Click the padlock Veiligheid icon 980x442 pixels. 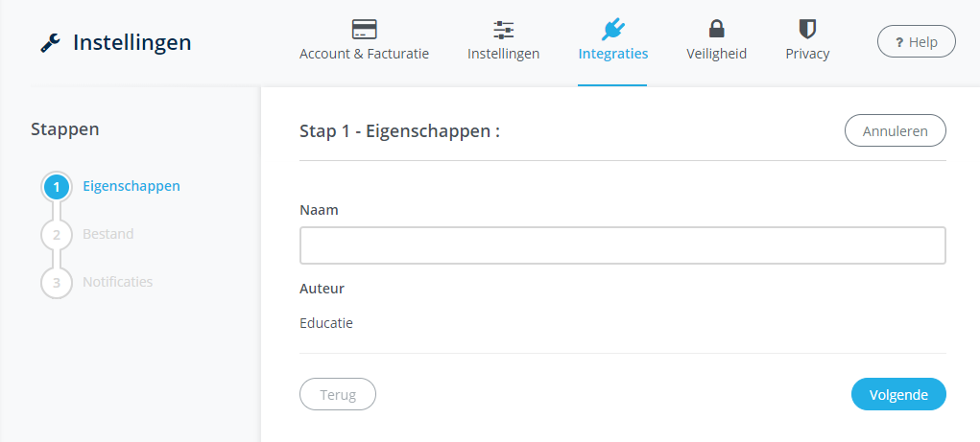point(716,29)
